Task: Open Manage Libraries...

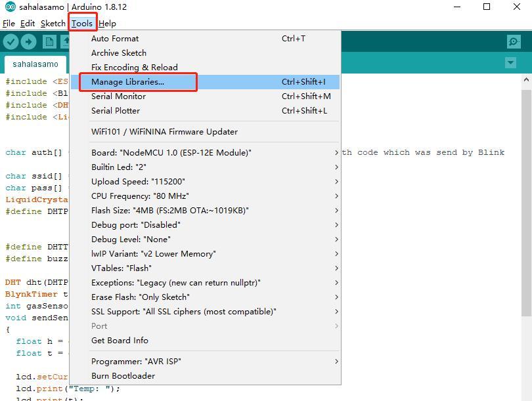Action: coord(205,81)
